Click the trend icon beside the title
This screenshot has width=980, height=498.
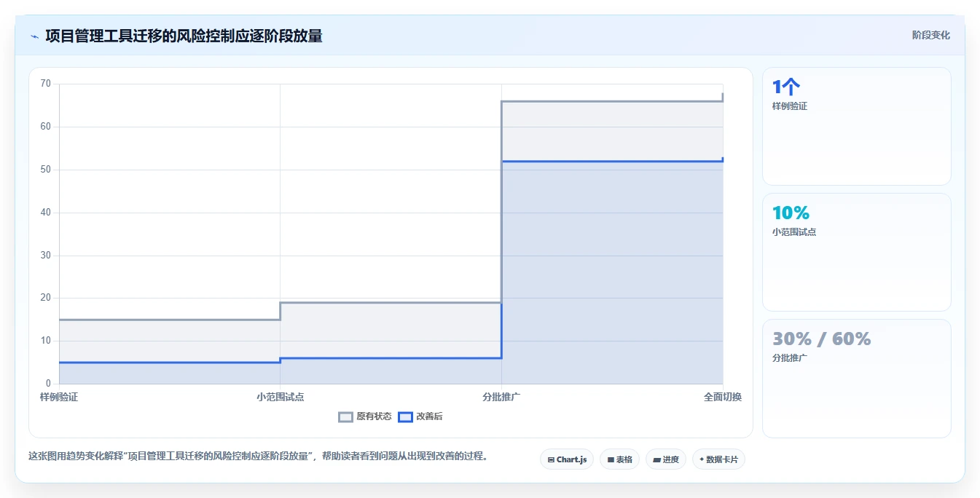(35, 36)
